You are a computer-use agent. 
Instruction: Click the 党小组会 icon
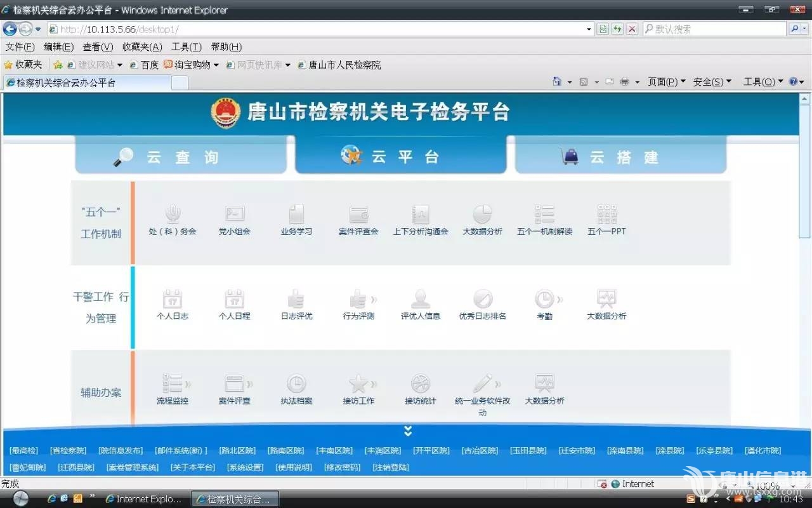point(234,215)
